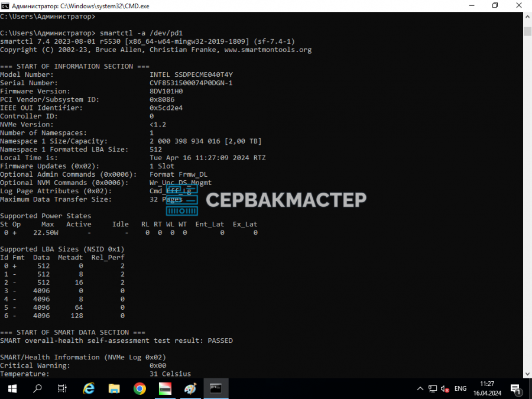This screenshot has height=399, width=532.
Task: Launch Internet Explorer from taskbar
Action: [x=89, y=388]
